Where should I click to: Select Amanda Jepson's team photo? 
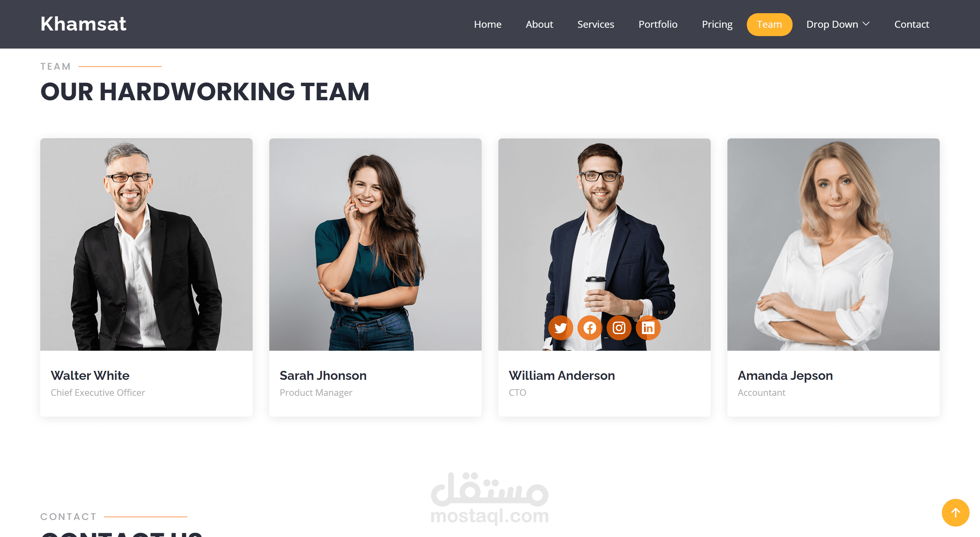pyautogui.click(x=834, y=244)
